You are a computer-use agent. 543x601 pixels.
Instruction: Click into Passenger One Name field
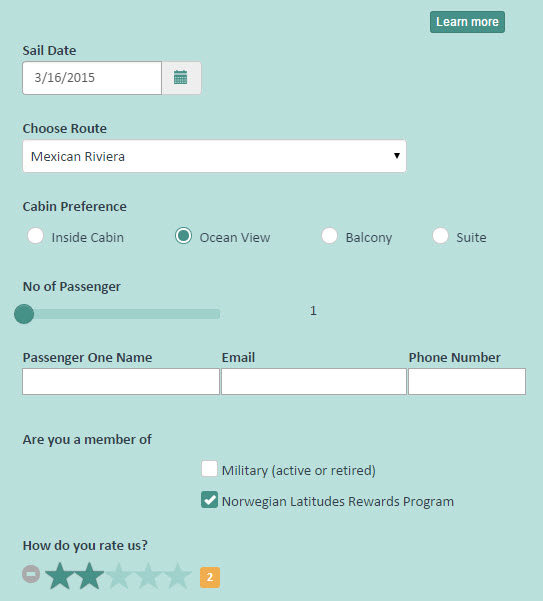pos(121,381)
